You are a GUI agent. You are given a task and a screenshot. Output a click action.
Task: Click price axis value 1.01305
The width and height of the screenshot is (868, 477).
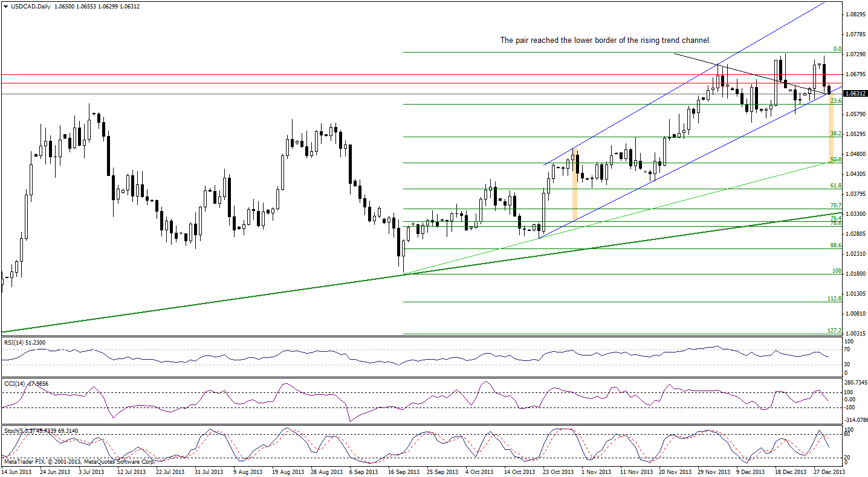pyautogui.click(x=855, y=293)
